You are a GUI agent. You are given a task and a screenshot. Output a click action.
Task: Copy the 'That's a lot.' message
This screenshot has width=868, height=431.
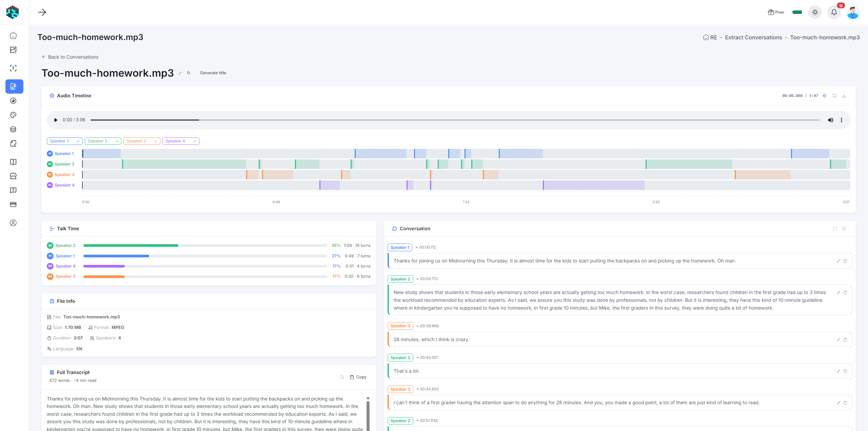click(x=845, y=371)
